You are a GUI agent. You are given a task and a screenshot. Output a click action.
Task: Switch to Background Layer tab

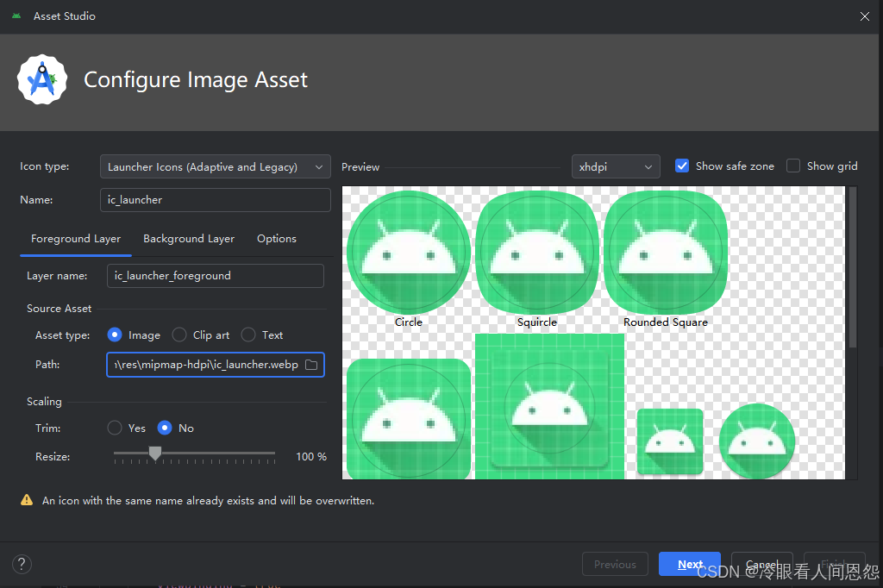pos(189,239)
